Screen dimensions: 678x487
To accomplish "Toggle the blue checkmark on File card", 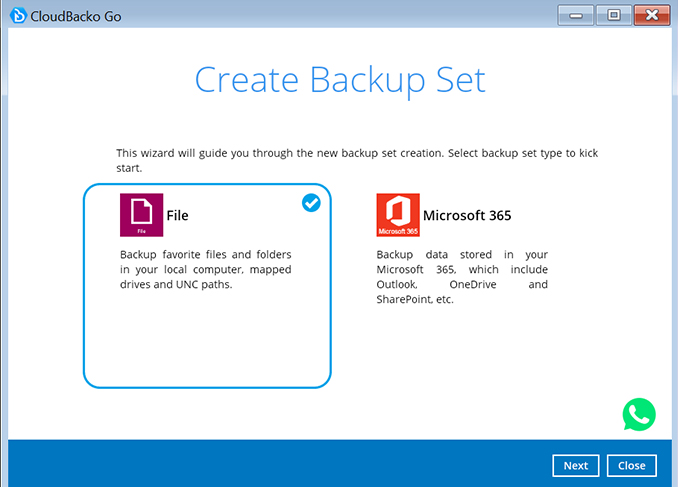I will (x=311, y=203).
